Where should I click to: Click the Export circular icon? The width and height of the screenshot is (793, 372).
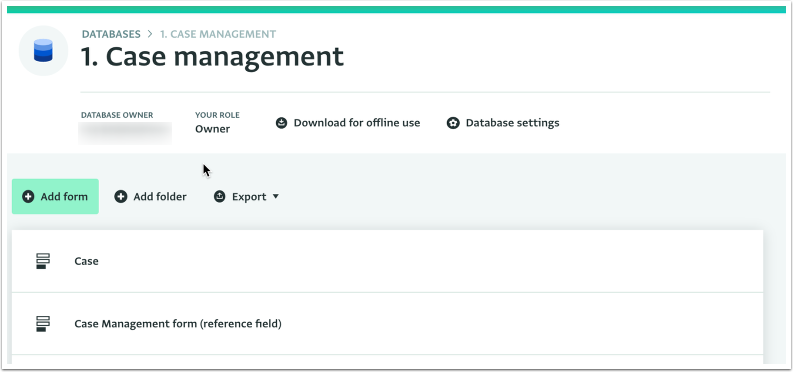219,197
